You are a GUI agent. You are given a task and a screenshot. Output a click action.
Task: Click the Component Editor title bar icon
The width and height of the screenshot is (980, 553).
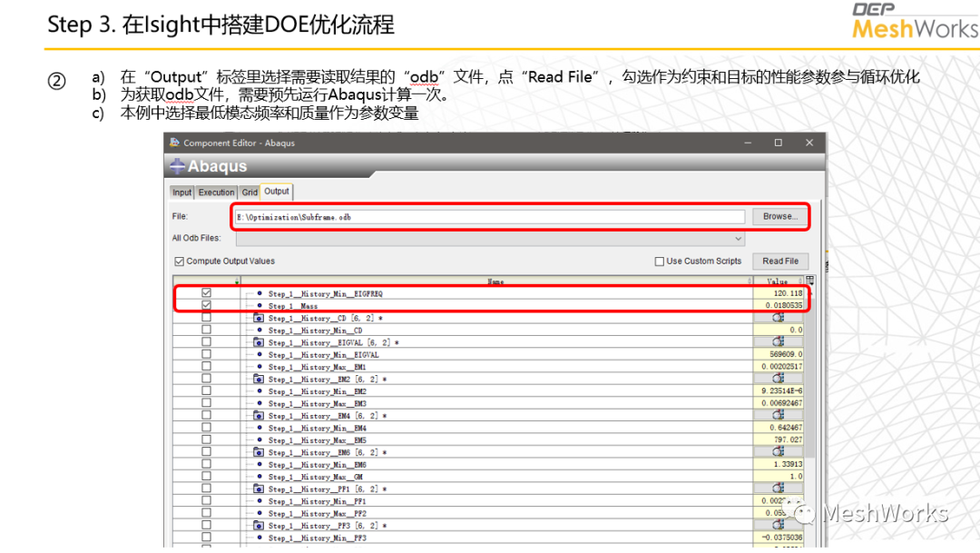[x=174, y=143]
